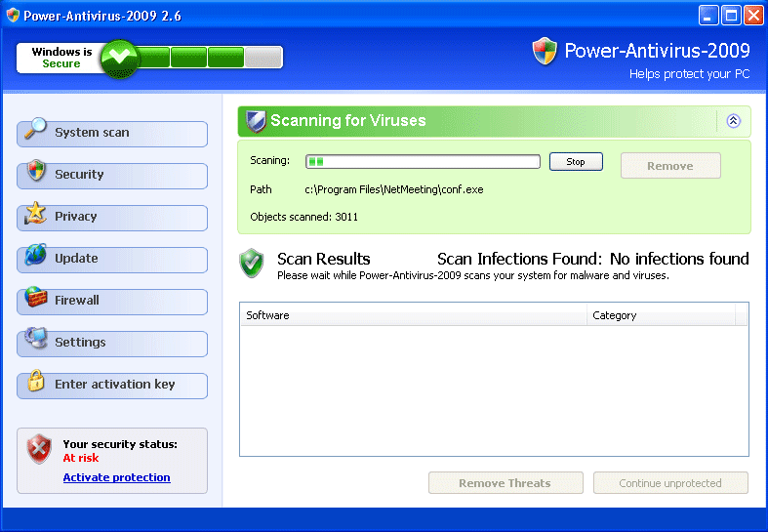Click the Settings computer icon
This screenshot has height=532, width=768.
click(36, 340)
